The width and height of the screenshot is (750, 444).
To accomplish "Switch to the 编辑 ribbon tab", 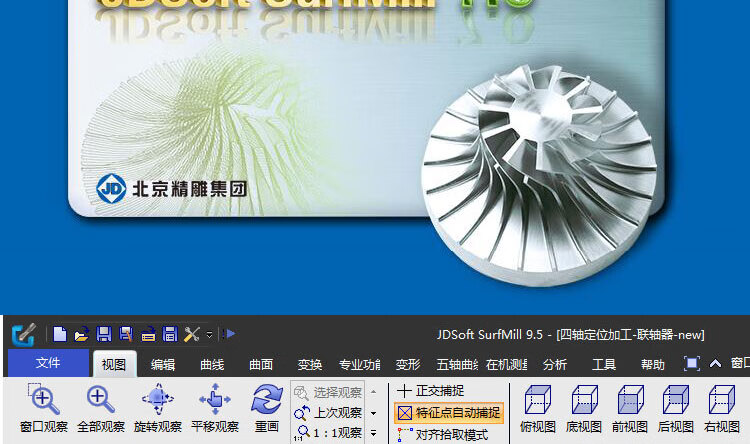I will point(163,365).
